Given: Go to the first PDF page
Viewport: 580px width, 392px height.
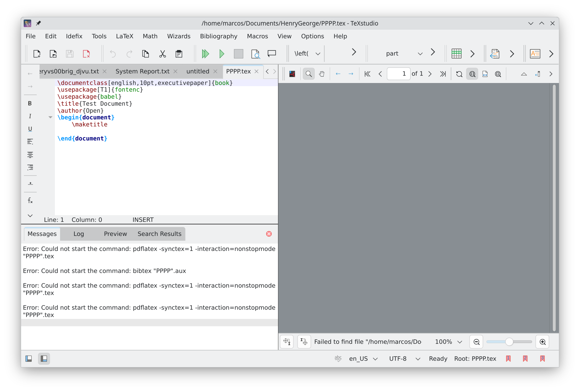Looking at the screenshot, I should [x=367, y=74].
